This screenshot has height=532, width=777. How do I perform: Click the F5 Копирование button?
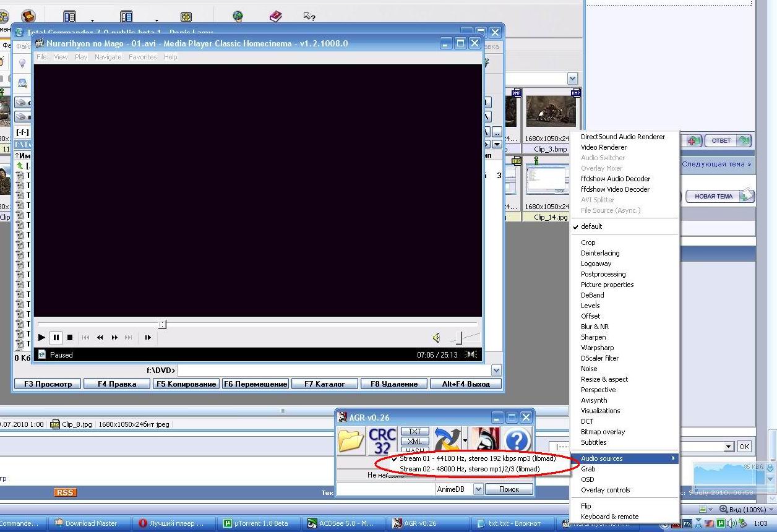click(x=186, y=384)
